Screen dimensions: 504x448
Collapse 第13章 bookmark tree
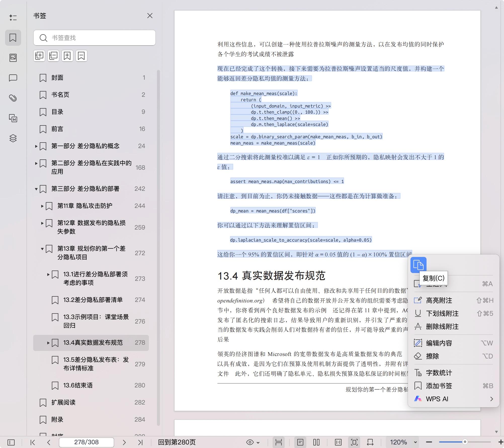[42, 249]
